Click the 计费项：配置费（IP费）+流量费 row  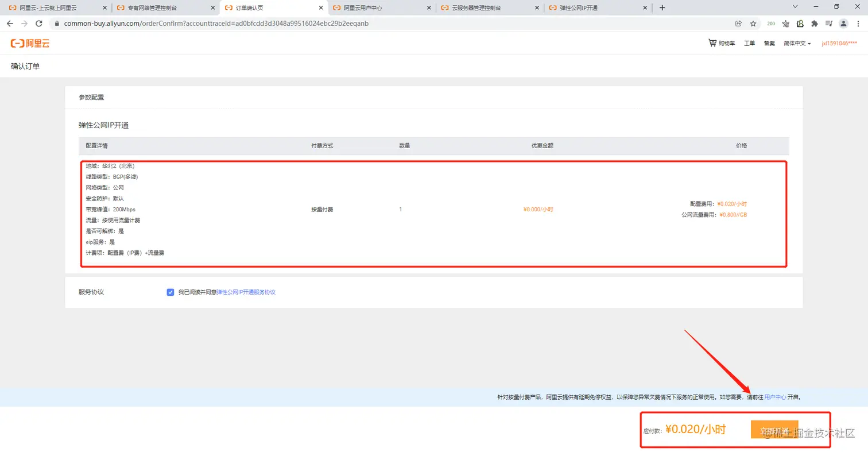tap(125, 253)
